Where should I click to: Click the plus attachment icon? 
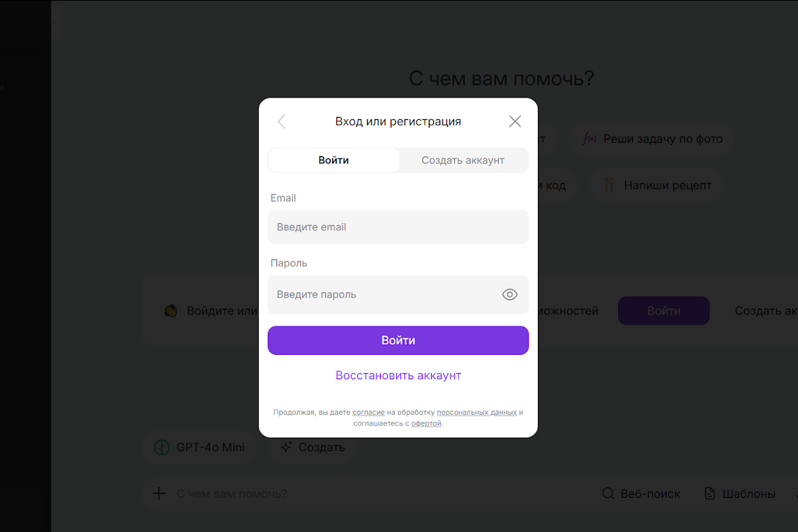pyautogui.click(x=159, y=494)
